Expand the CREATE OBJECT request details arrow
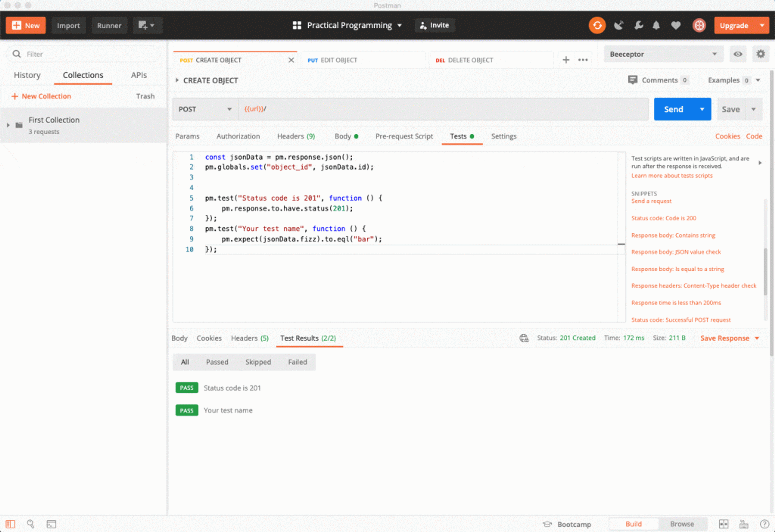The height and width of the screenshot is (532, 775). pyautogui.click(x=177, y=80)
